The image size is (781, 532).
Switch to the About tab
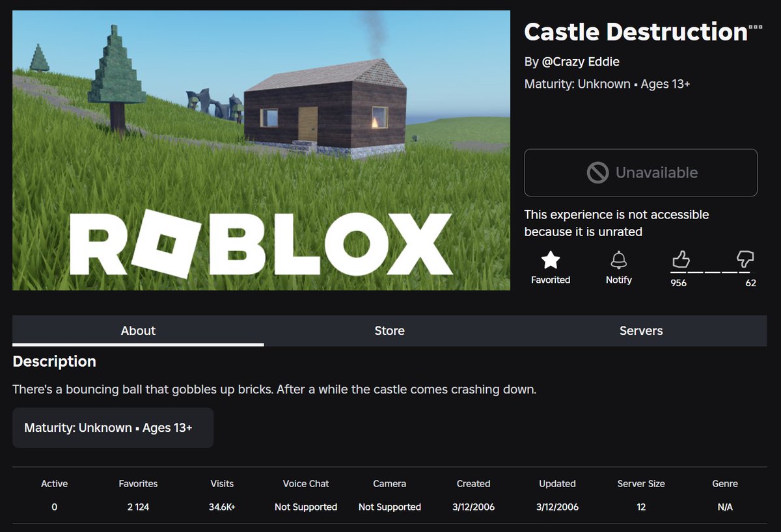click(138, 330)
